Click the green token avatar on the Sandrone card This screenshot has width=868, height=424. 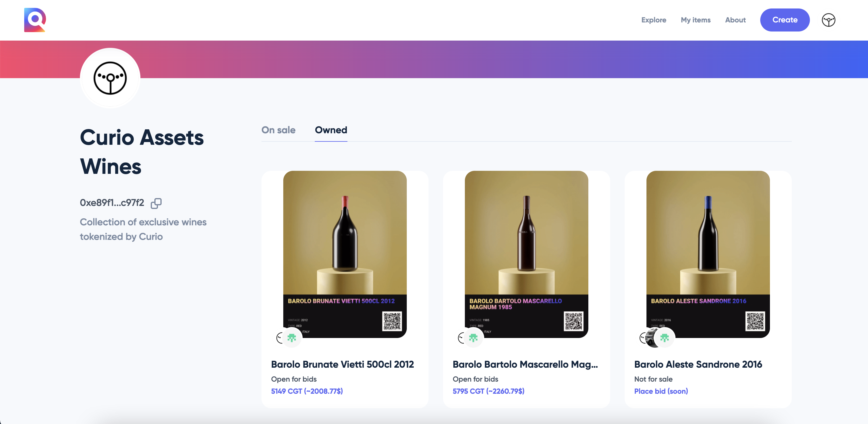[665, 337]
